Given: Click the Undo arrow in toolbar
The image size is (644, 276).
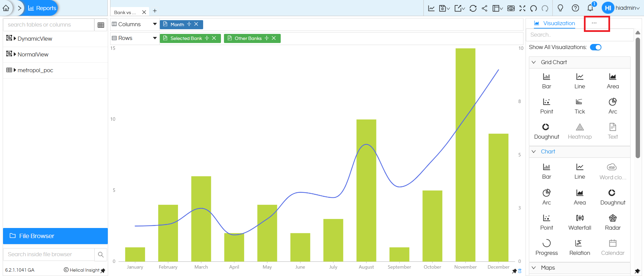Looking at the screenshot, I should 534,8.
